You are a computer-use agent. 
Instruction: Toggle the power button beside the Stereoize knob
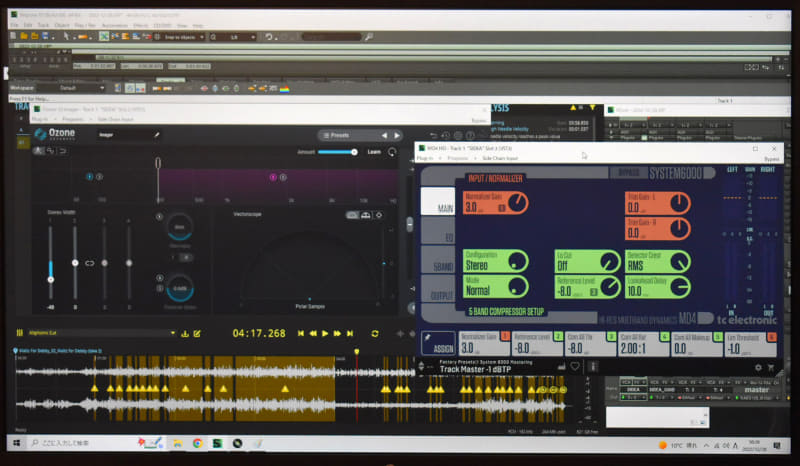pos(159,216)
